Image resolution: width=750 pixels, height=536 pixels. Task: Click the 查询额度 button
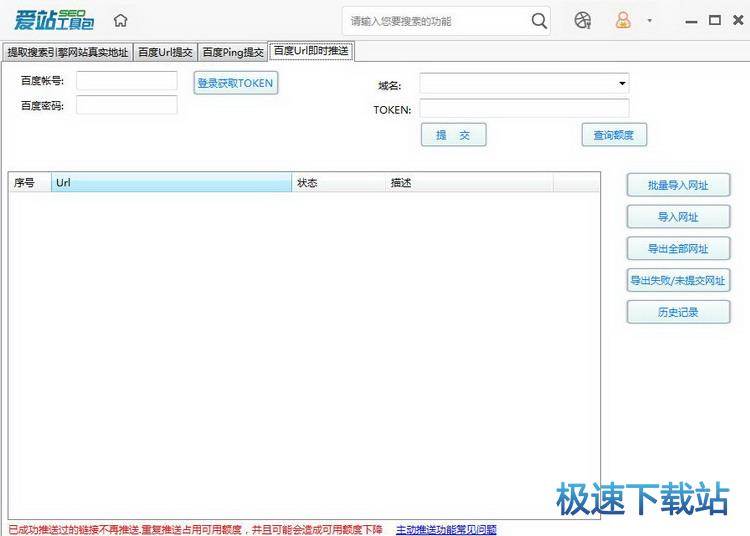(614, 135)
